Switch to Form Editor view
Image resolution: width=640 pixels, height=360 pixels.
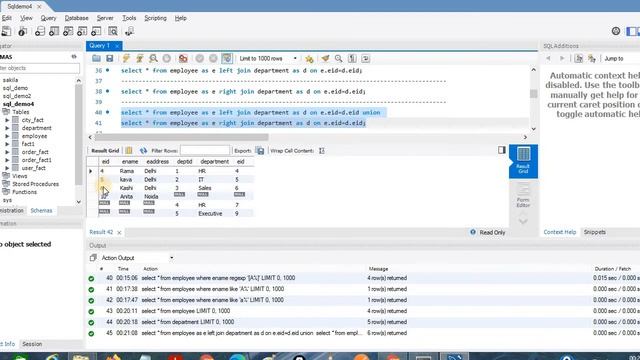pyautogui.click(x=523, y=196)
